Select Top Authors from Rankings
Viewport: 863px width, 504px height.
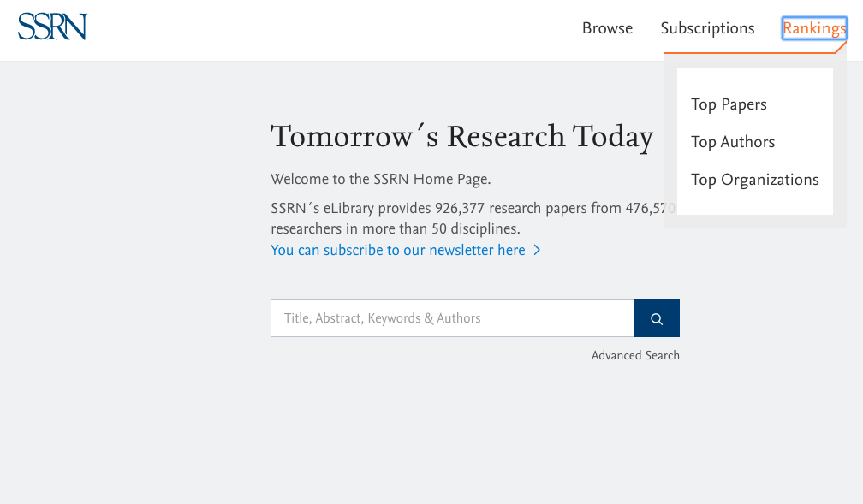tap(733, 142)
